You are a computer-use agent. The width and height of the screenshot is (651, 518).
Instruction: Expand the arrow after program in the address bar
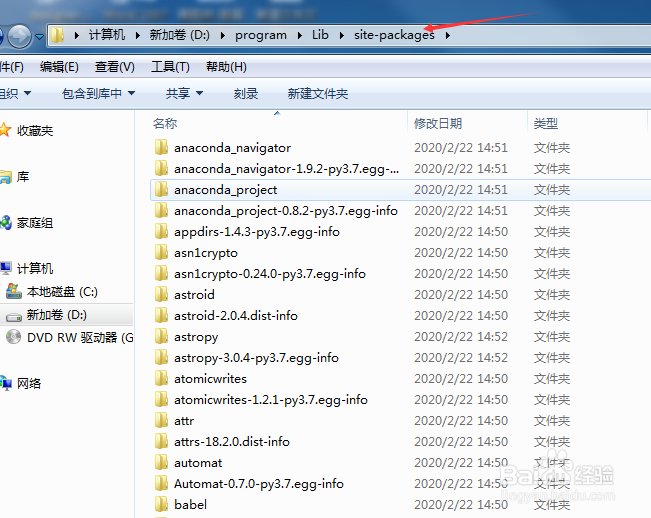(299, 35)
